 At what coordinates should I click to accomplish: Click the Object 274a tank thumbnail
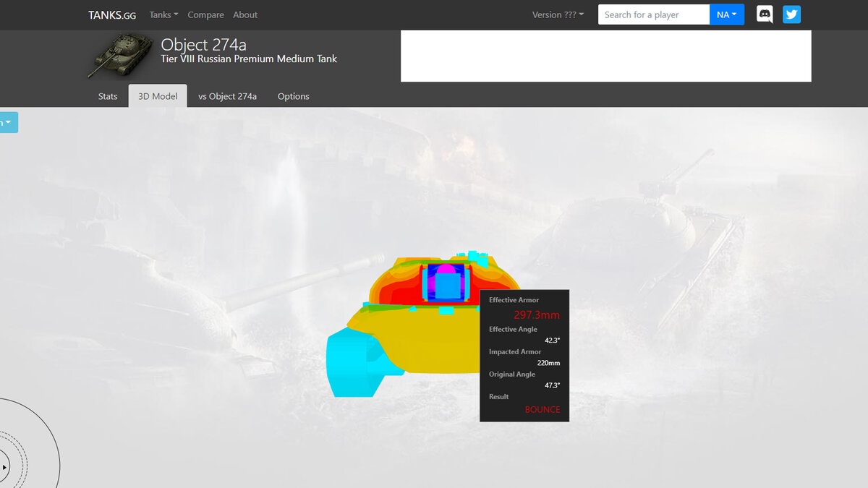[x=120, y=55]
